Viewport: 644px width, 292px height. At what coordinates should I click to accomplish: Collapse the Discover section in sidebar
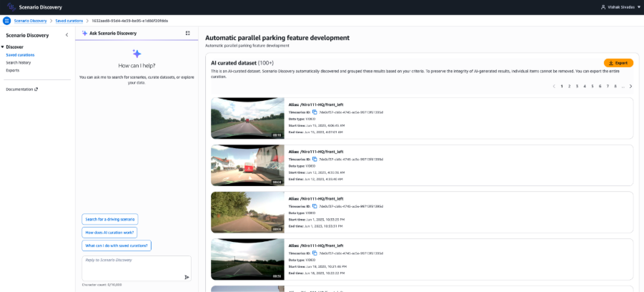point(2,47)
